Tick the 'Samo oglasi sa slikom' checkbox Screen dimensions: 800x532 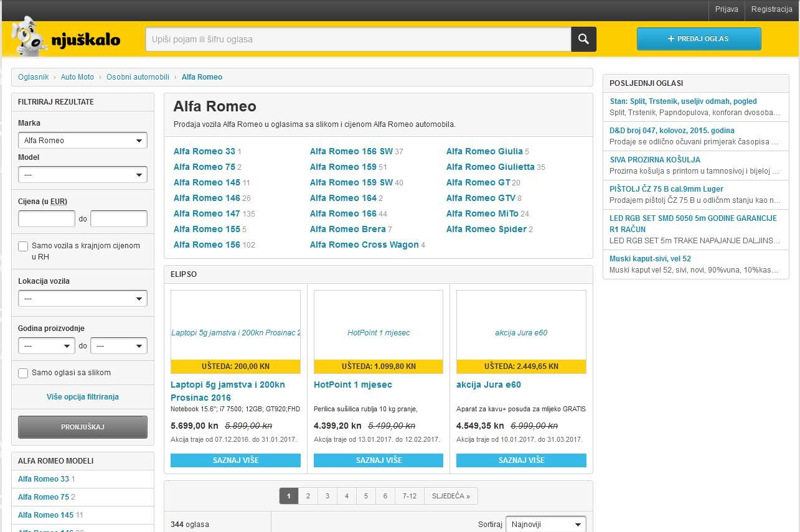[x=23, y=373]
